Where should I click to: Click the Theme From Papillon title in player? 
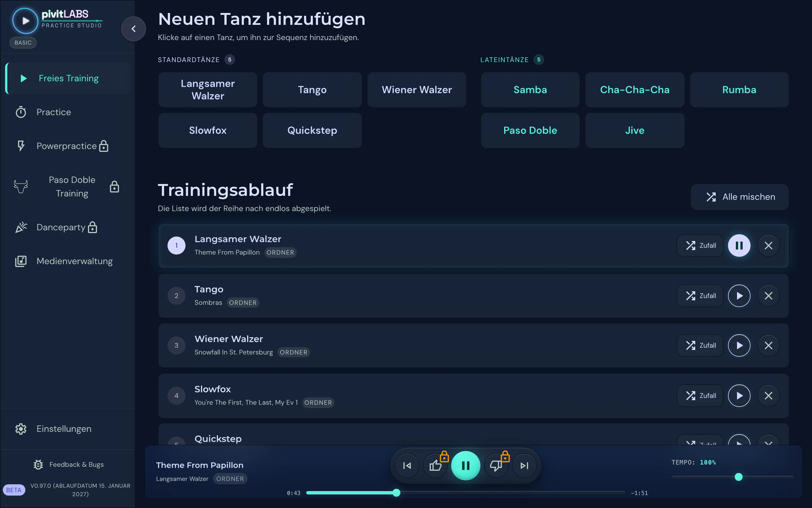[x=200, y=465]
